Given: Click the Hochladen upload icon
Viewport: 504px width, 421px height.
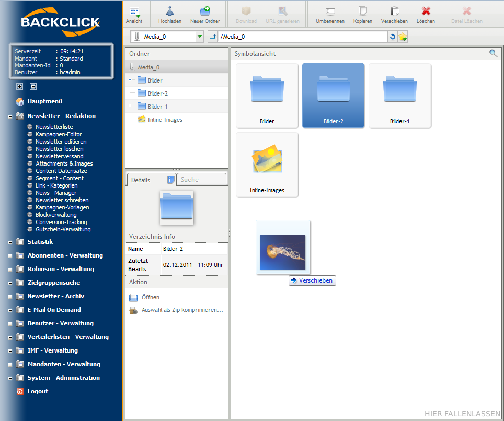Looking at the screenshot, I should (x=170, y=11).
